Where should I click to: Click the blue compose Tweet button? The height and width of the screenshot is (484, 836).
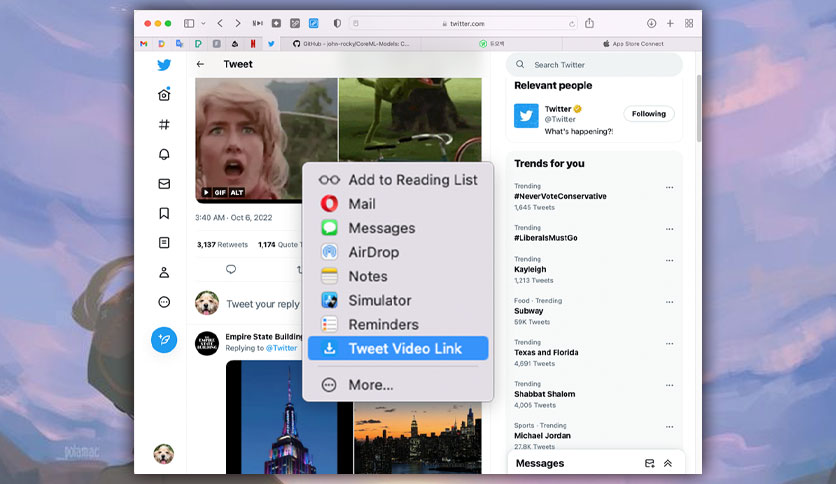point(164,340)
